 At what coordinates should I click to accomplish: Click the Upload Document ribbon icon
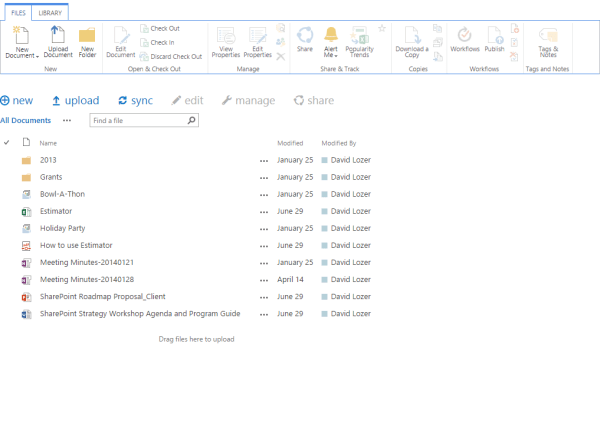(58, 34)
